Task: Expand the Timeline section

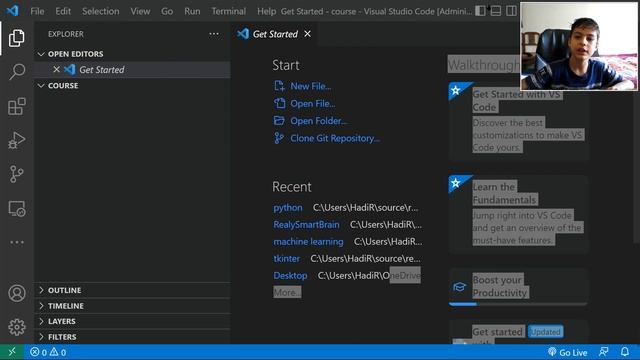Action: click(x=132, y=306)
